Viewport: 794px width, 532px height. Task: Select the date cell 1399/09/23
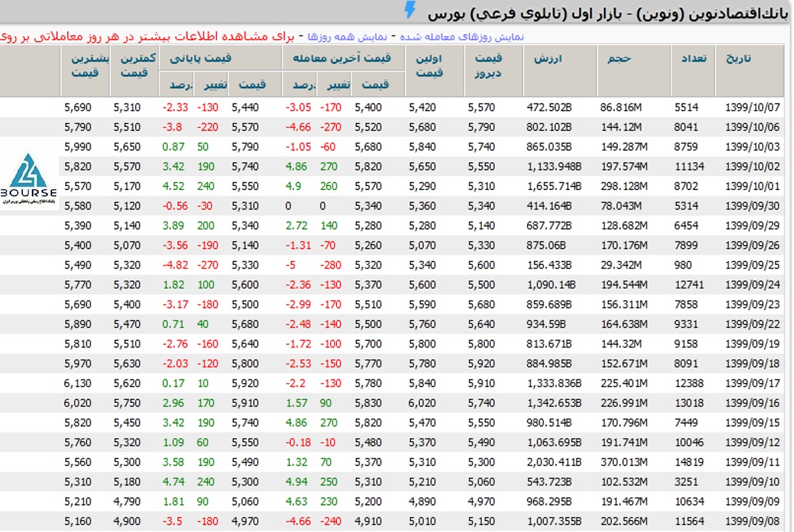tap(752, 304)
